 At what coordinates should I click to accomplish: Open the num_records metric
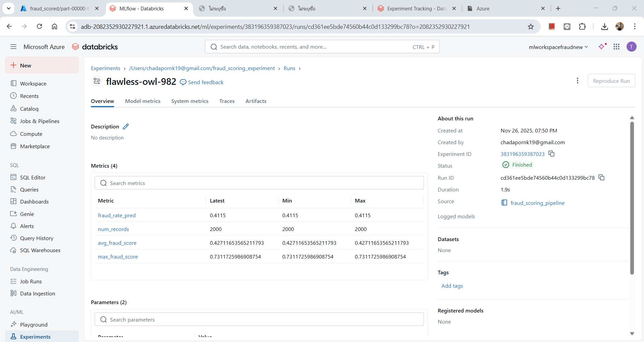(x=113, y=229)
